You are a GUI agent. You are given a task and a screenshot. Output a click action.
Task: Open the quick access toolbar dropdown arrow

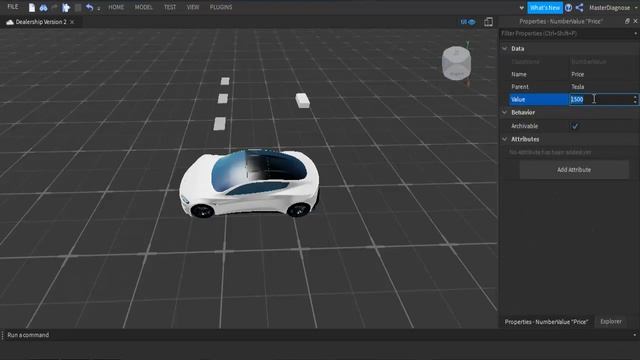click(x=98, y=9)
